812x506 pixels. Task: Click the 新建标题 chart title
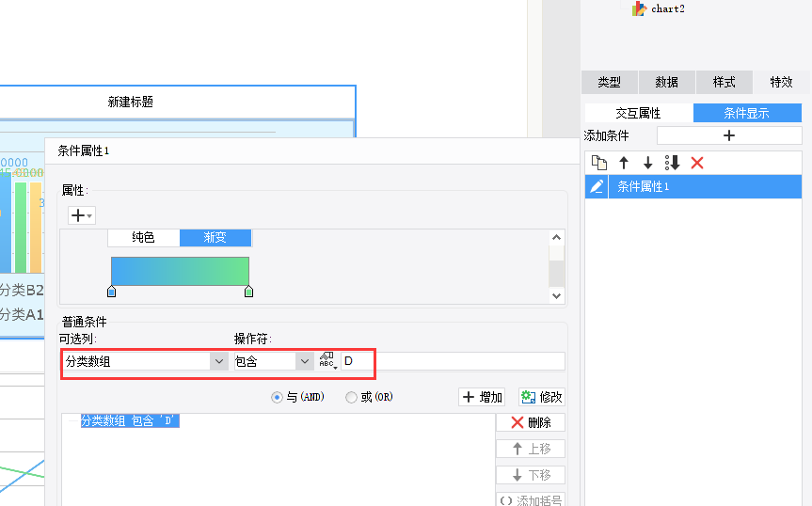tap(131, 102)
